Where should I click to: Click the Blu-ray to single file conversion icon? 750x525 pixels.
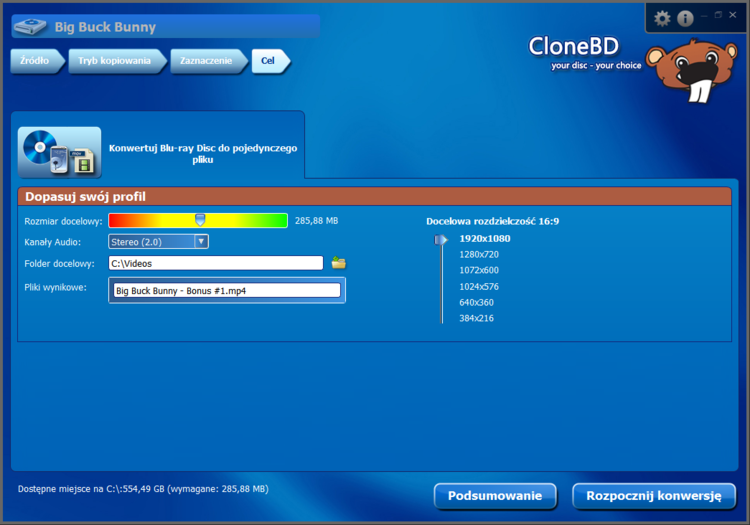60,152
